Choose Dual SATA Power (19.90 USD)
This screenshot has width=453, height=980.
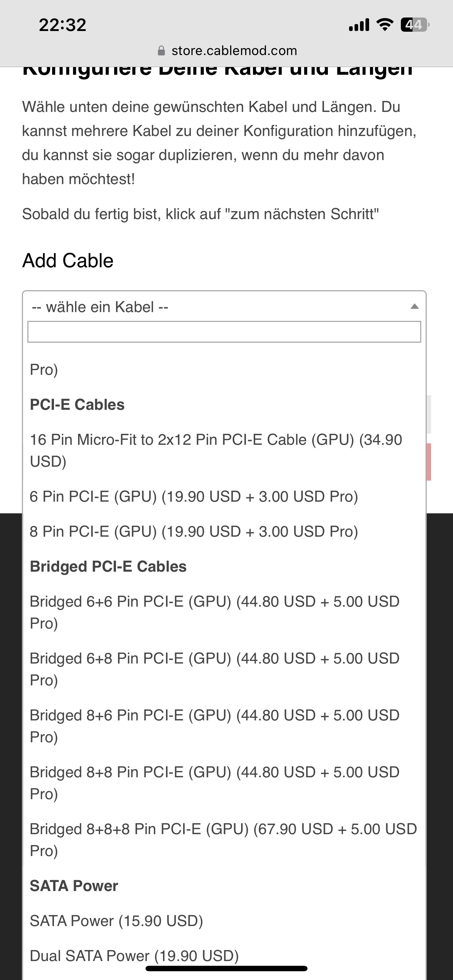[x=134, y=955]
